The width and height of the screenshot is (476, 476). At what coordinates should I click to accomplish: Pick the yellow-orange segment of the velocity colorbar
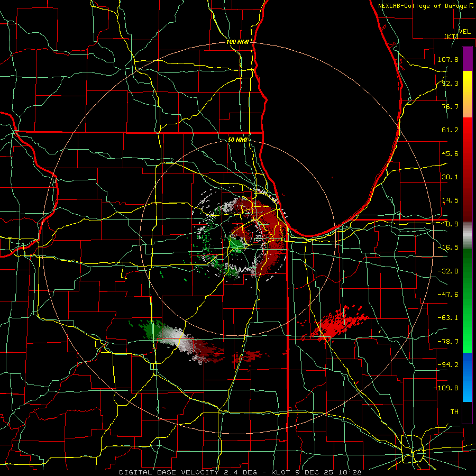pos(467,94)
